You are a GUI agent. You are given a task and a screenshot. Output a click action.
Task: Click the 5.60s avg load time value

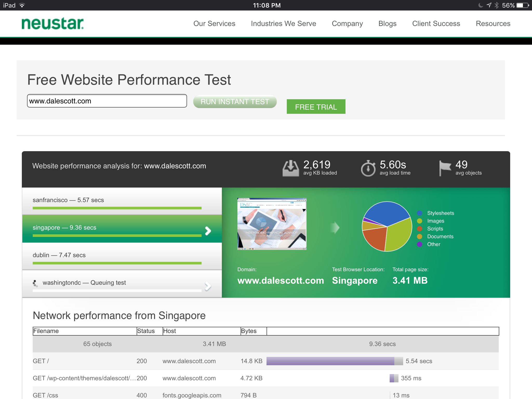coord(393,165)
